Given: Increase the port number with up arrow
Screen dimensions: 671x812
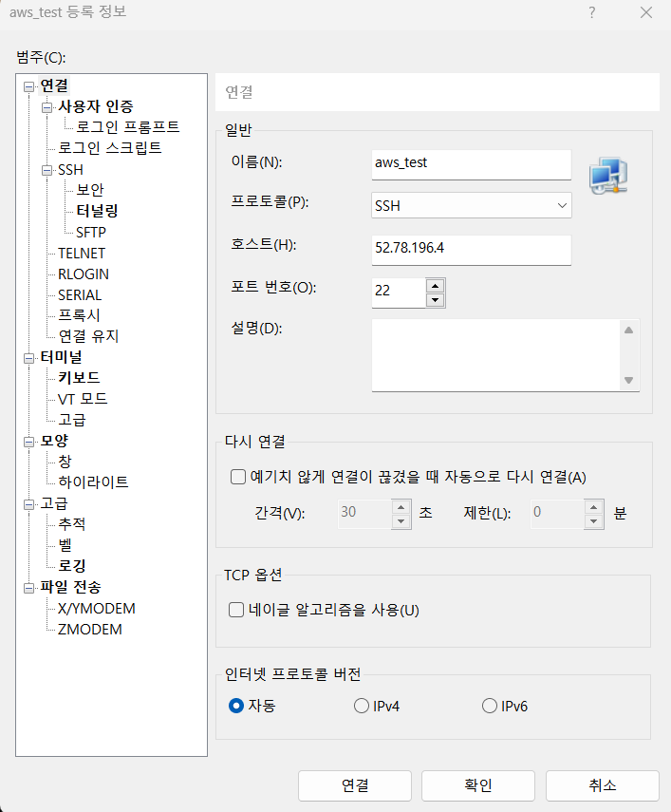Looking at the screenshot, I should tap(435, 286).
